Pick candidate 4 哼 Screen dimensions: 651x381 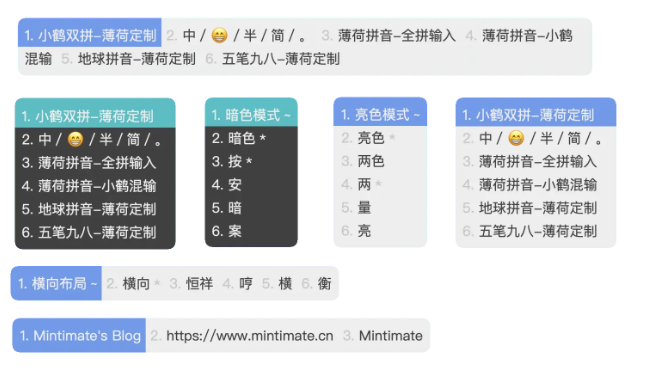[237, 284]
